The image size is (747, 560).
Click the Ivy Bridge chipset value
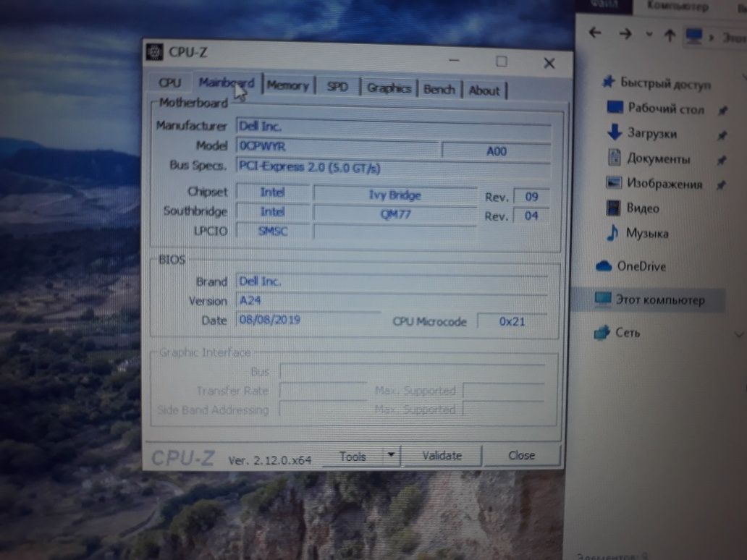tap(395, 195)
